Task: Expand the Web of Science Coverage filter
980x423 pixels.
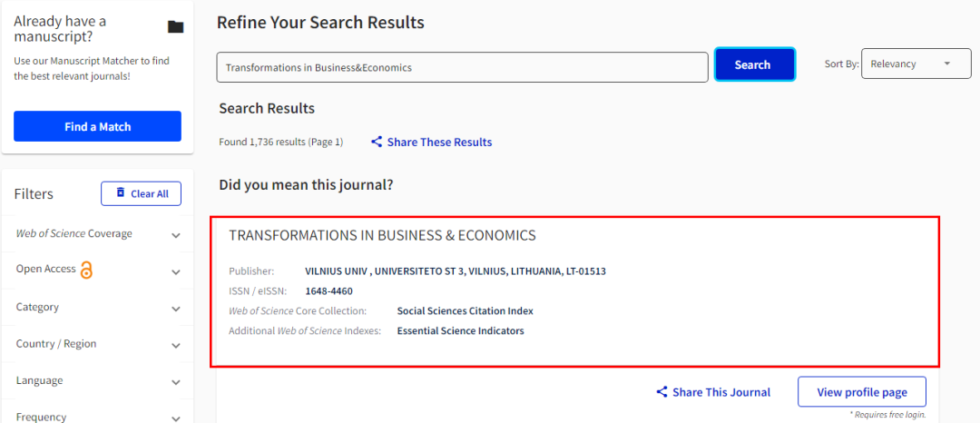Action: coord(176,236)
